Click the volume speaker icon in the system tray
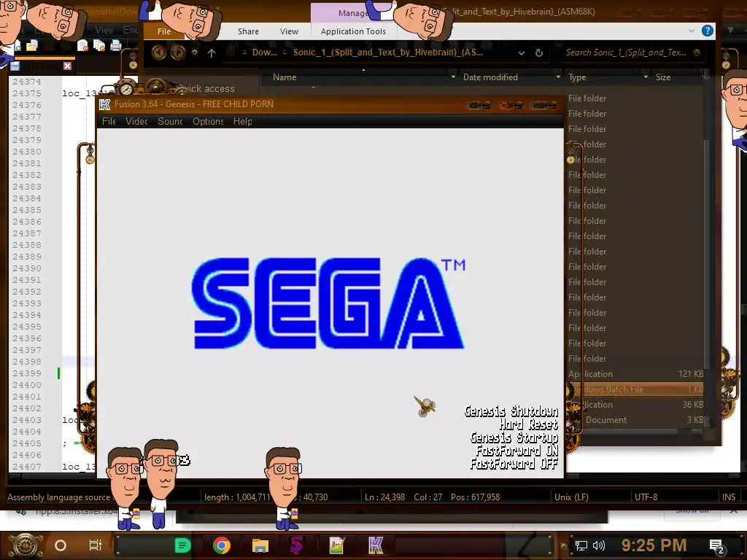Screen dimensions: 747x560 click(x=598, y=545)
